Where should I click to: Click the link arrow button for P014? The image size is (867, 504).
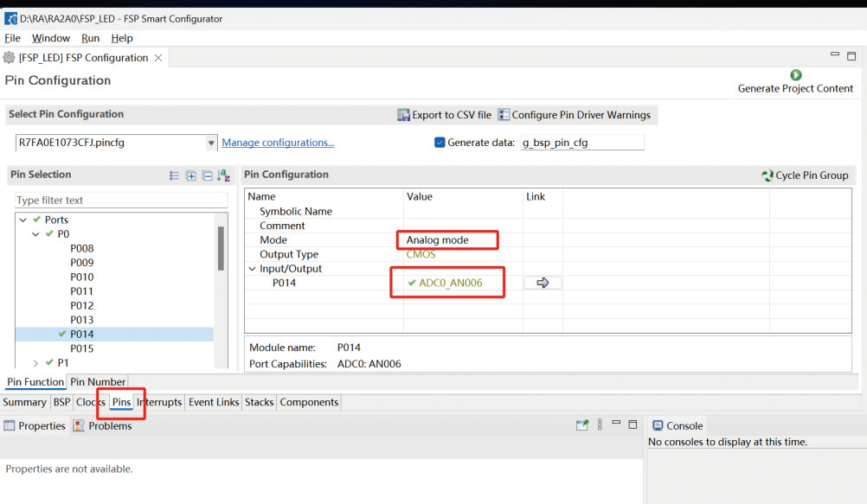[x=543, y=283]
